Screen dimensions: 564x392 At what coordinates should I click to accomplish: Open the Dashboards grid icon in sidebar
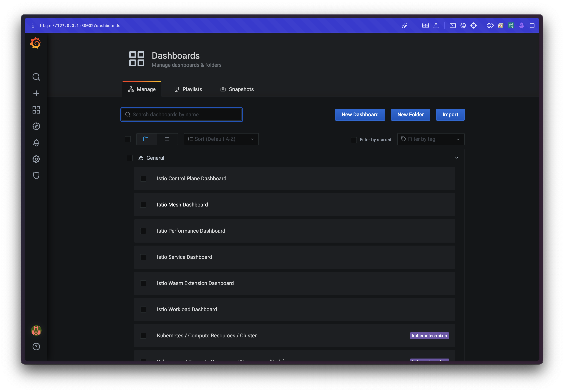click(x=36, y=110)
